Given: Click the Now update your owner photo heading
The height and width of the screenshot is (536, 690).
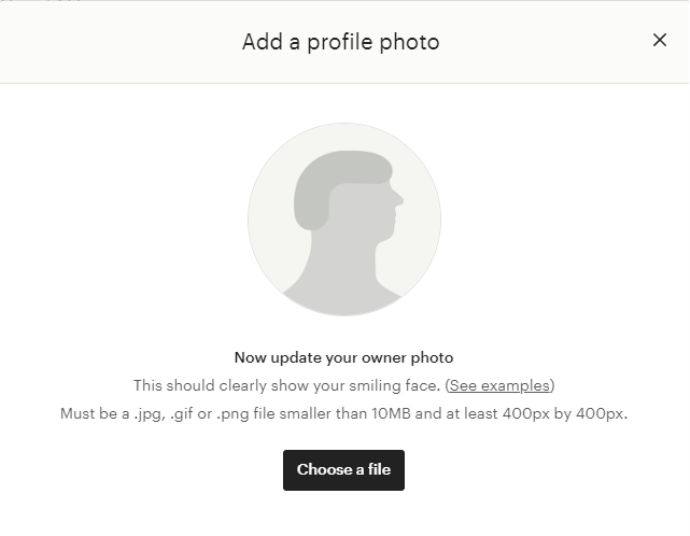Looking at the screenshot, I should pyautogui.click(x=344, y=358).
